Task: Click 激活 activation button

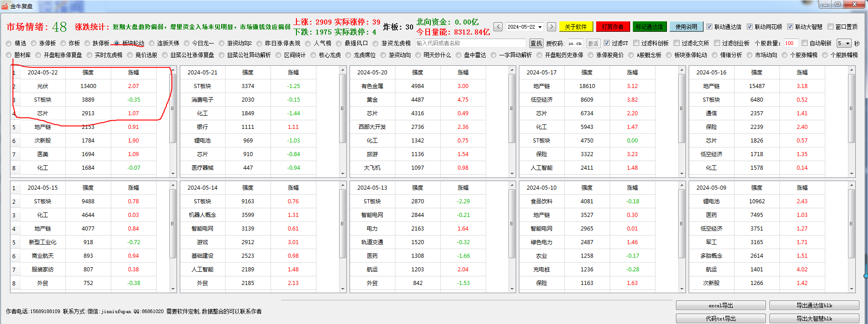Action: (x=593, y=43)
